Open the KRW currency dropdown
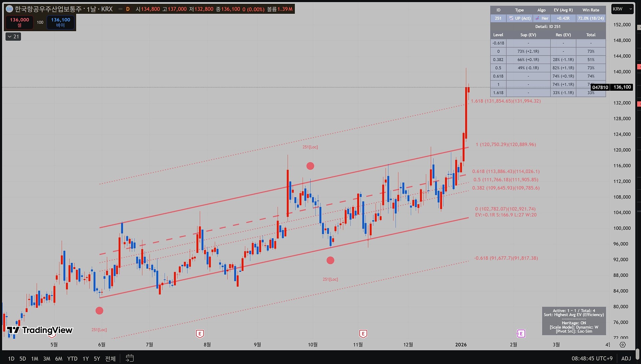 click(x=622, y=9)
